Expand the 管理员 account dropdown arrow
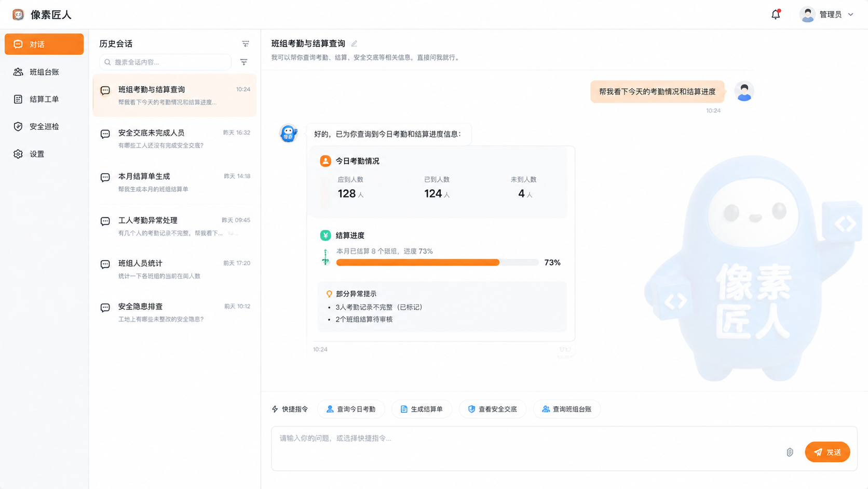The height and width of the screenshot is (489, 868). pyautogui.click(x=850, y=15)
